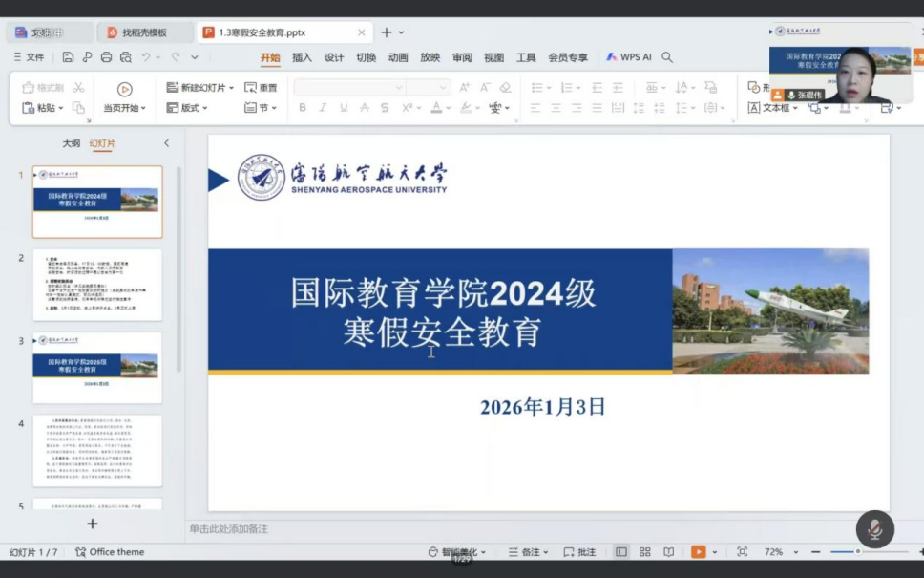Screen dimensions: 924x578
Task: Click the print icon in the quick access toolbar
Action: pos(106,57)
